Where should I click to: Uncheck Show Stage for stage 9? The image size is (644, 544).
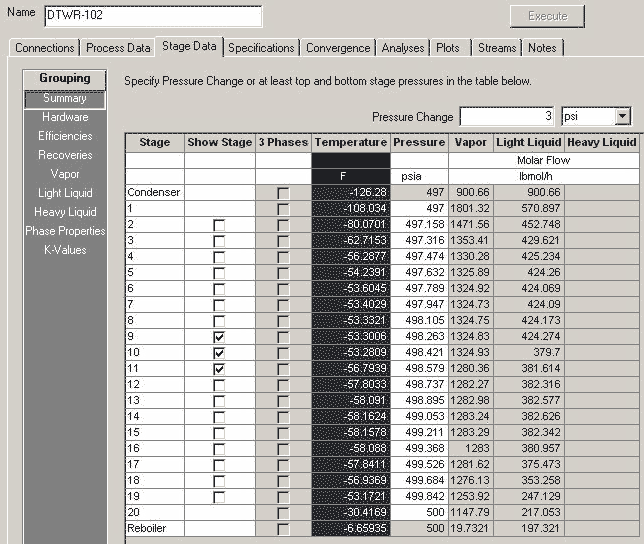[219, 337]
